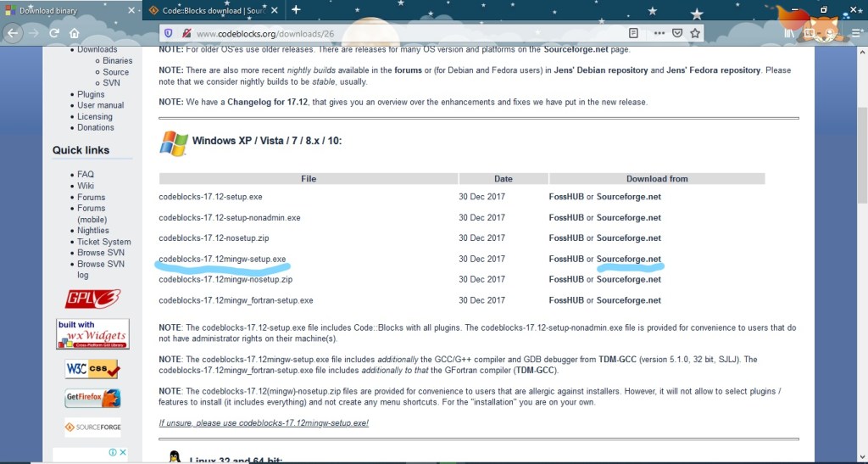Image resolution: width=868 pixels, height=464 pixels.
Task: Open the Firefox hamburger menu
Action: (x=854, y=33)
